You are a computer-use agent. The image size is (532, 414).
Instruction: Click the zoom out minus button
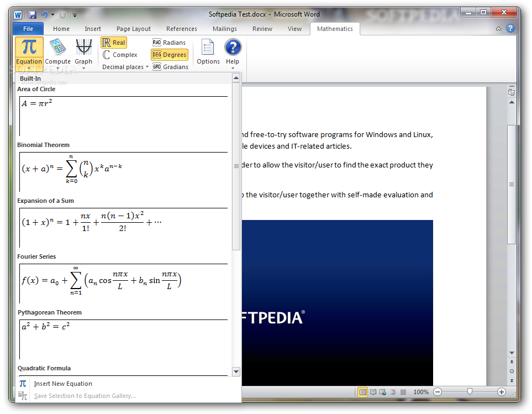point(438,392)
